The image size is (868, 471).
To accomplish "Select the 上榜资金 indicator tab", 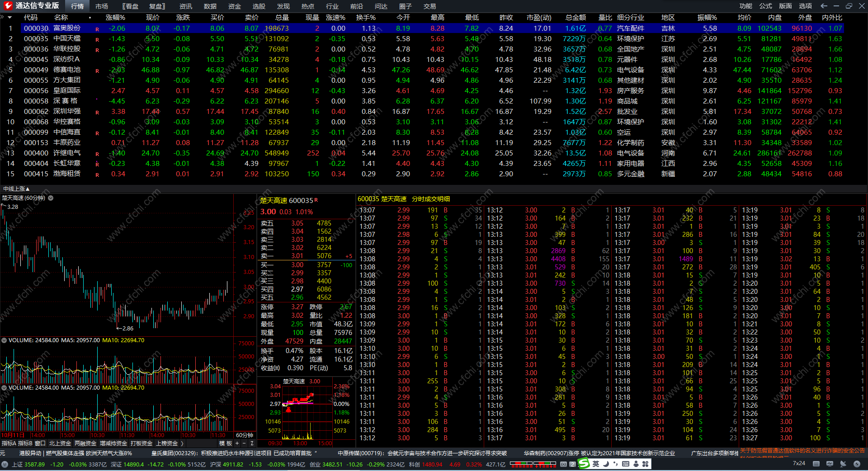I will [x=167, y=443].
